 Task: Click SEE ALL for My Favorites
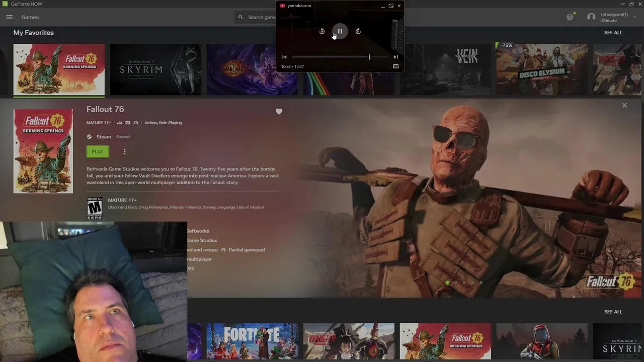click(613, 33)
